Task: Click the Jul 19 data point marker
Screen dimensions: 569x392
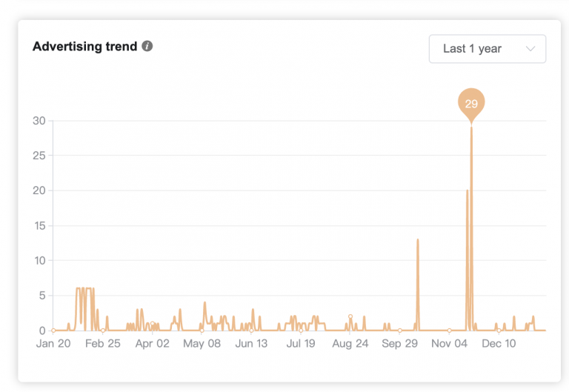Action: coord(301,330)
